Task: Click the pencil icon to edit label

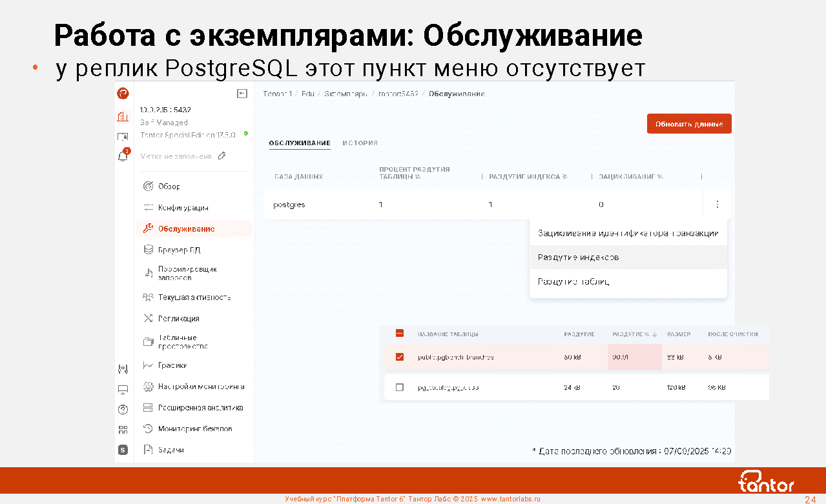Action: pyautogui.click(x=222, y=156)
